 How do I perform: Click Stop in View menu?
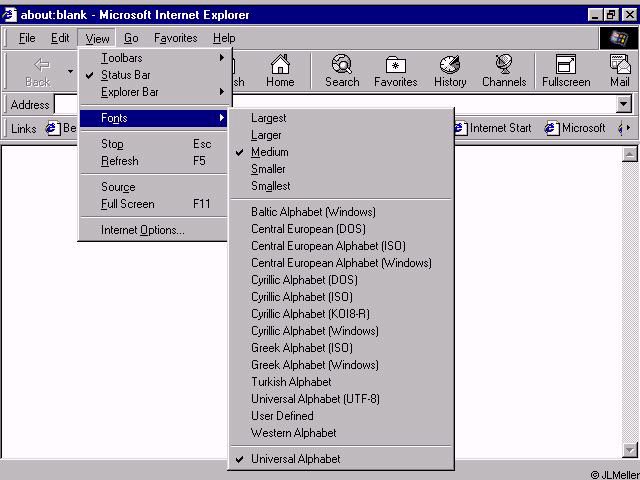pyautogui.click(x=153, y=144)
